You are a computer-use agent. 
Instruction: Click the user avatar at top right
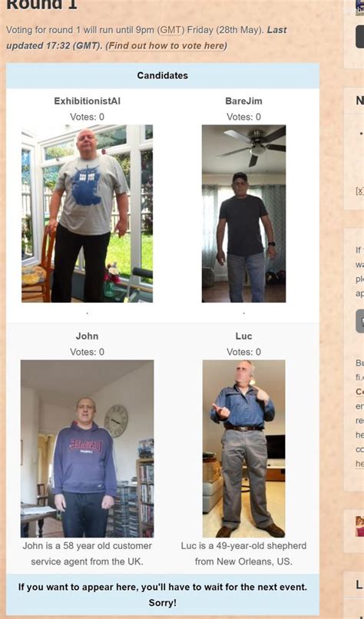pos(359,8)
